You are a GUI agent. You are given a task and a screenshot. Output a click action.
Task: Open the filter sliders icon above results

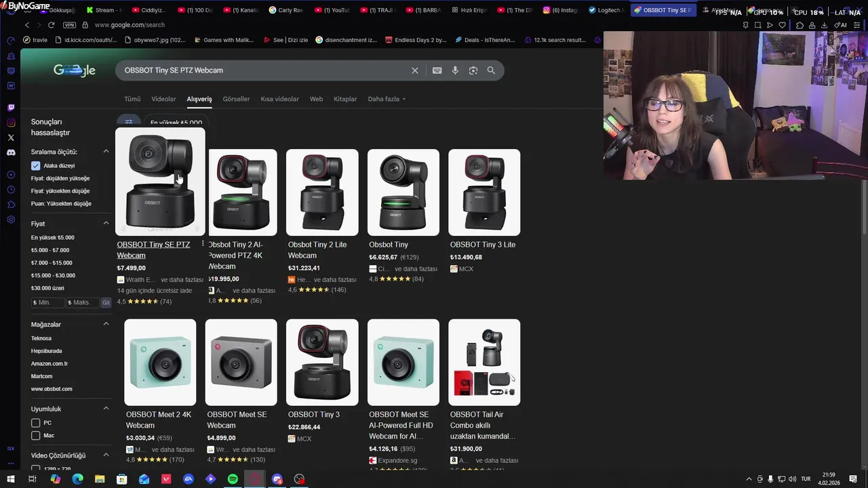(x=129, y=122)
